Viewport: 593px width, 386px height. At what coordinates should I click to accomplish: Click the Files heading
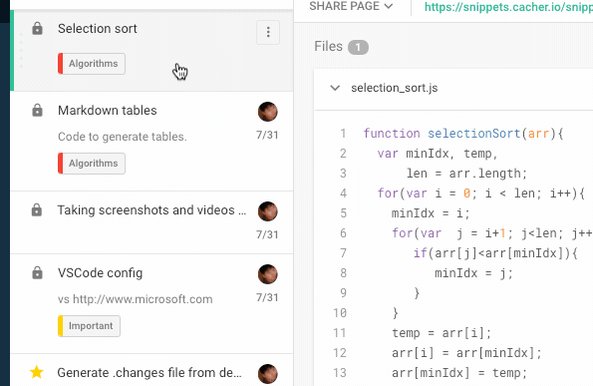click(x=328, y=46)
